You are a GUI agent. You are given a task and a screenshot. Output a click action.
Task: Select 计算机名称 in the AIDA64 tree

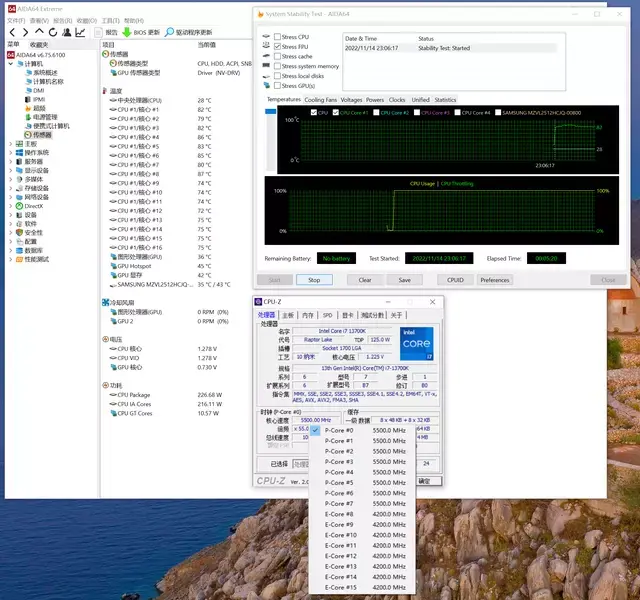(x=48, y=82)
